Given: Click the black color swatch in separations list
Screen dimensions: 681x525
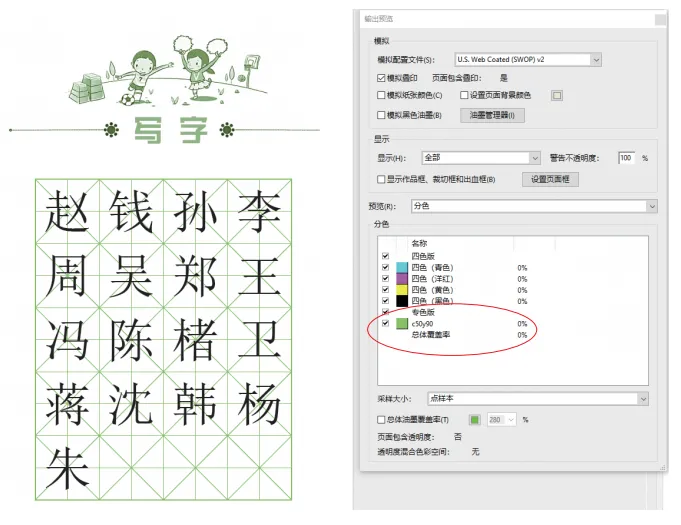Looking at the screenshot, I should (x=402, y=301).
